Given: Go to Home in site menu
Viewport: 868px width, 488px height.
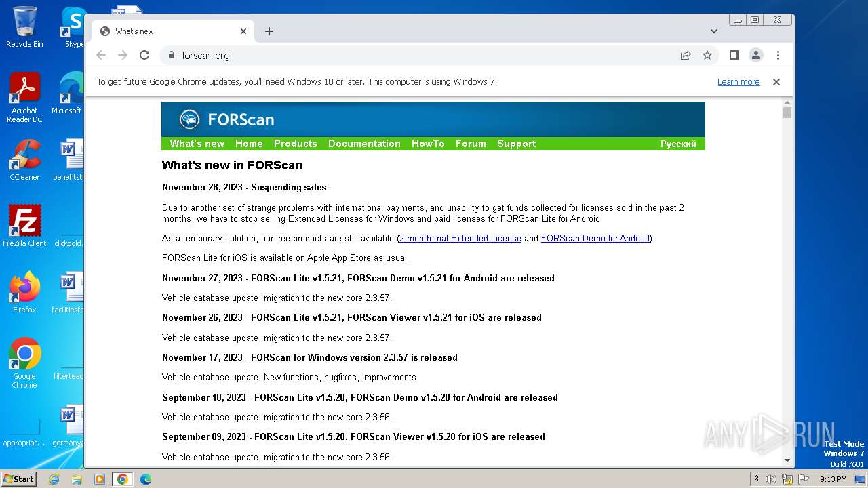Looking at the screenshot, I should click(x=249, y=144).
